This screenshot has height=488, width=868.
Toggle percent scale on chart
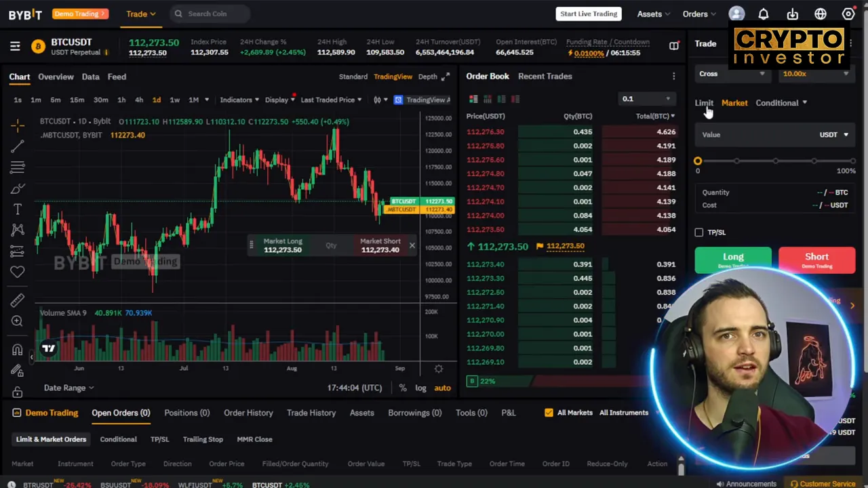click(403, 388)
